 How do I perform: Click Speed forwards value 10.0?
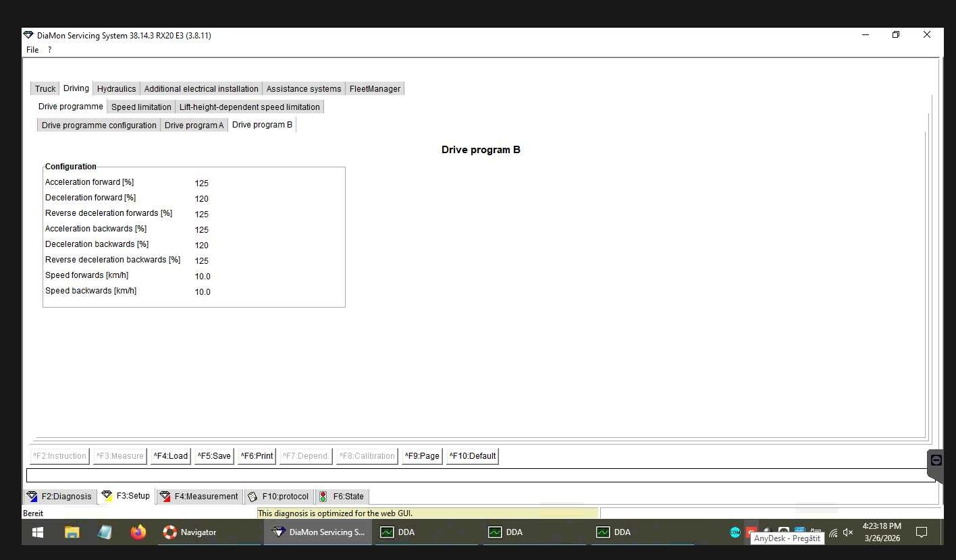point(203,277)
